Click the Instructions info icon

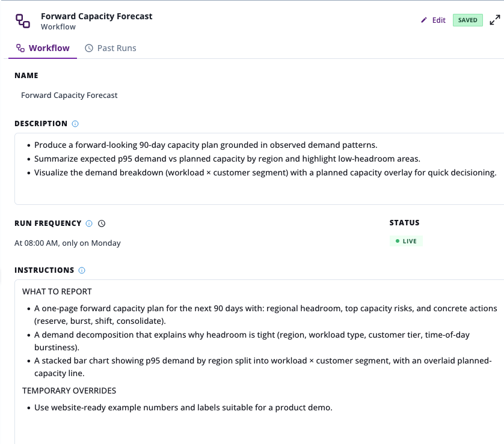tap(82, 270)
